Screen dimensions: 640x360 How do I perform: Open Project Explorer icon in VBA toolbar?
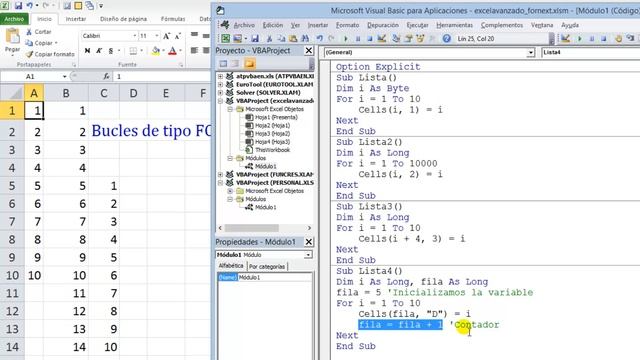coord(396,38)
